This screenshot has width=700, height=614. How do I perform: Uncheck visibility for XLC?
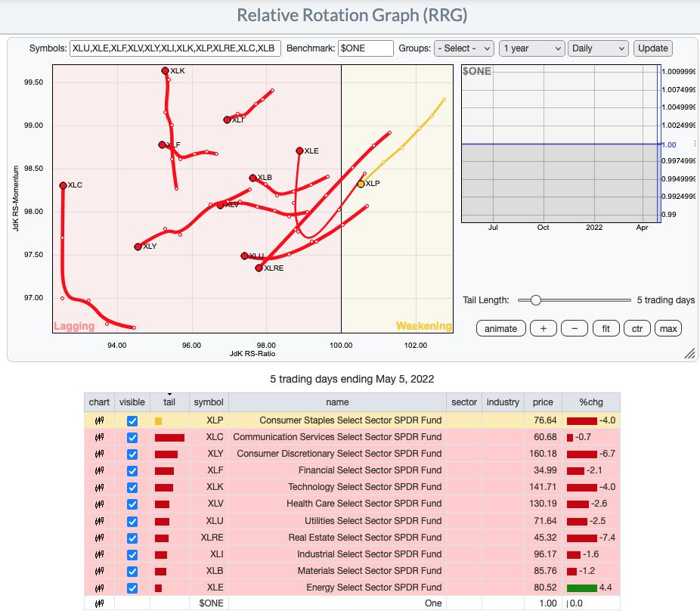132,438
